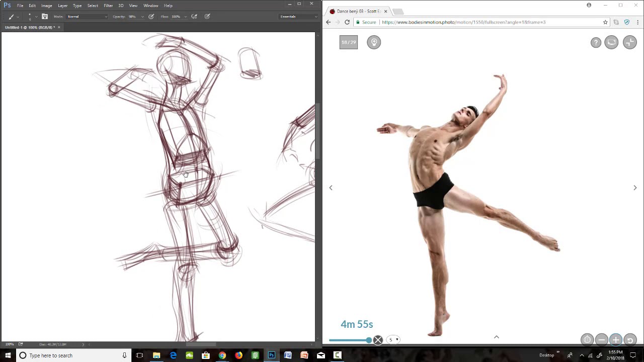Open the Filter menu
The width and height of the screenshot is (644, 362).
pyautogui.click(x=108, y=6)
